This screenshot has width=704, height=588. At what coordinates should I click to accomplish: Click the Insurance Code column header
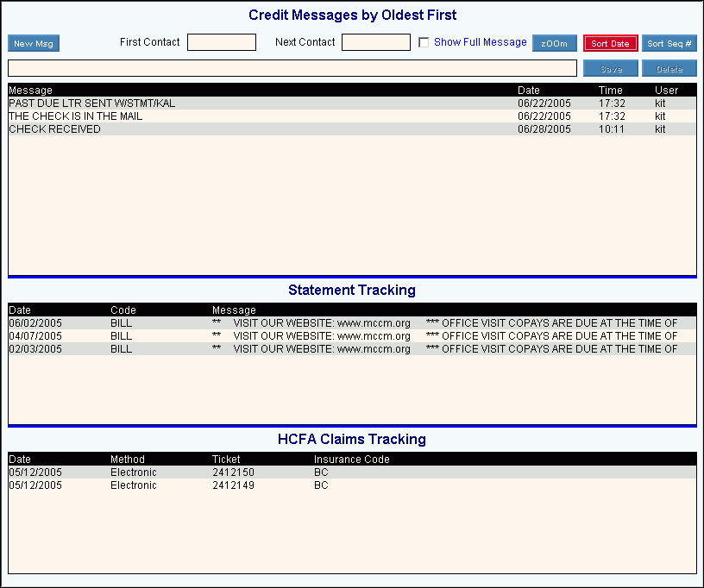coord(351,460)
